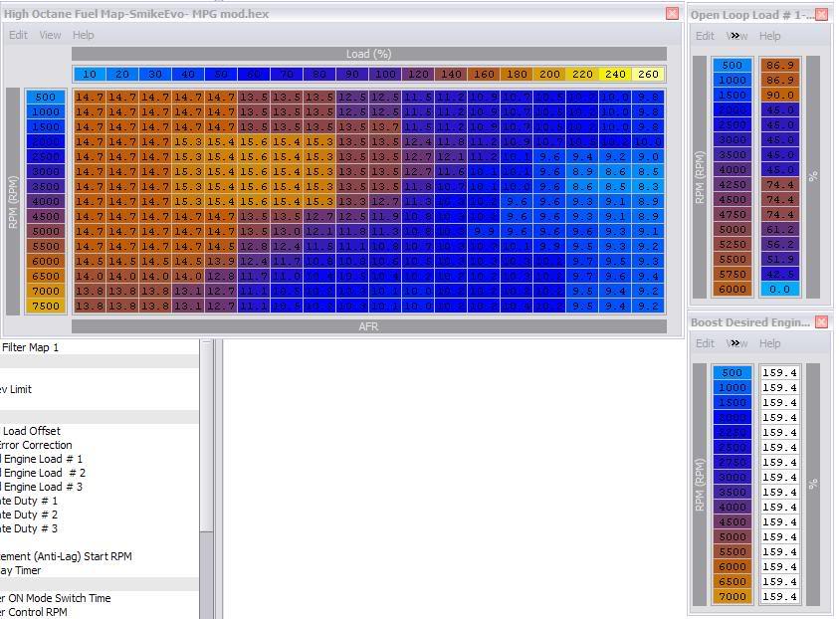This screenshot has height=619, width=840.
Task: Open Help menu in Boost Desired Engine window
Action: point(769,343)
